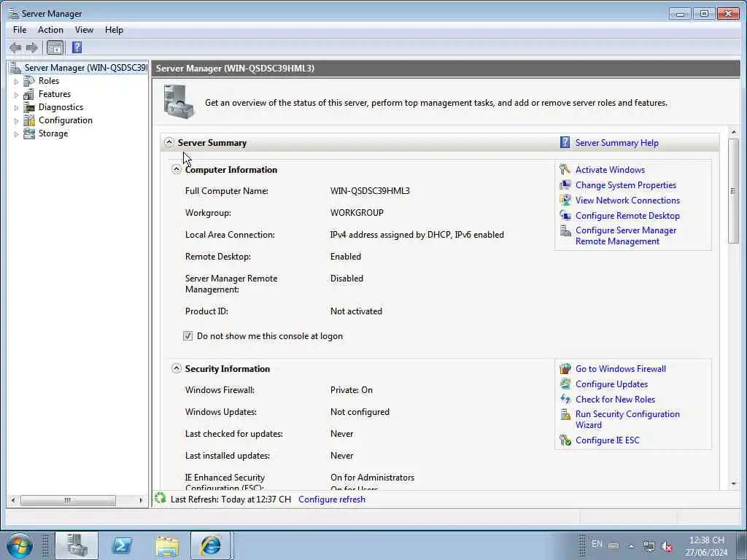The width and height of the screenshot is (747, 560).
Task: Expand the Roles tree node
Action: (x=16, y=82)
